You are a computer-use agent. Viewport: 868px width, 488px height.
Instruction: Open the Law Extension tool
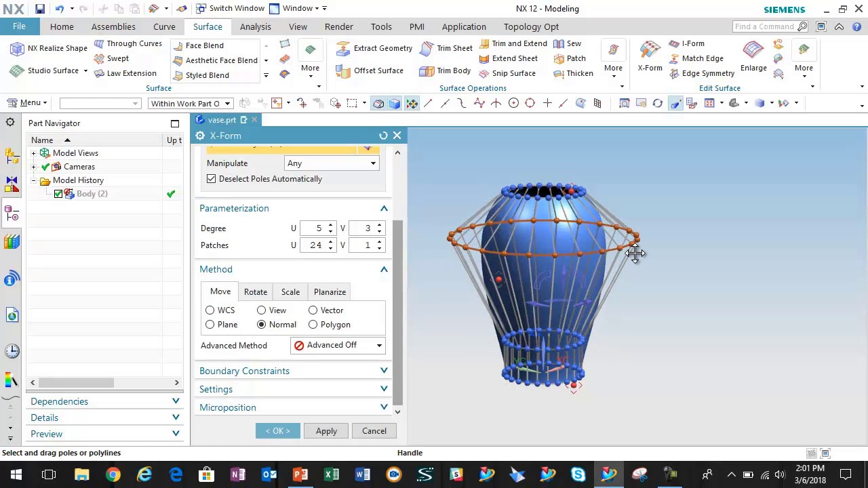point(125,73)
